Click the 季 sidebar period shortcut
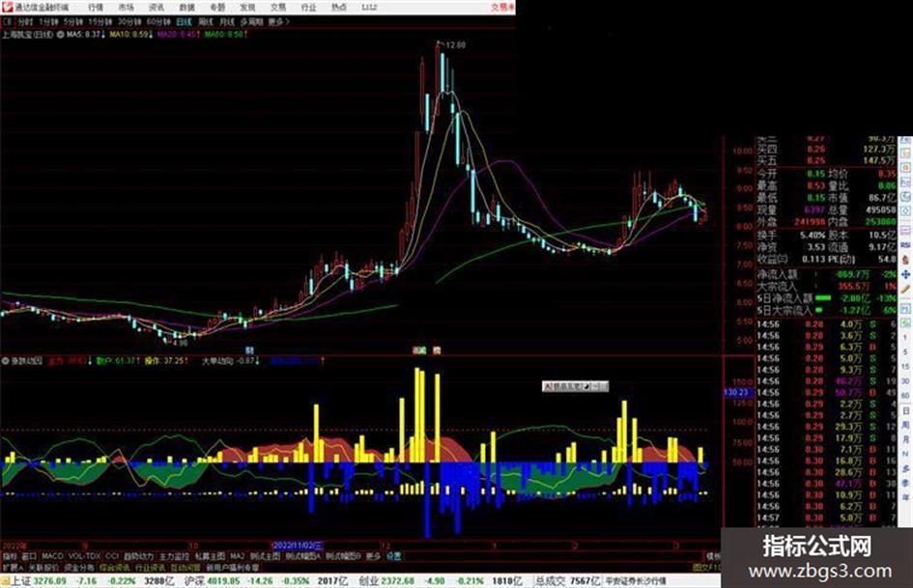Image resolution: width=913 pixels, height=588 pixels. [x=905, y=483]
